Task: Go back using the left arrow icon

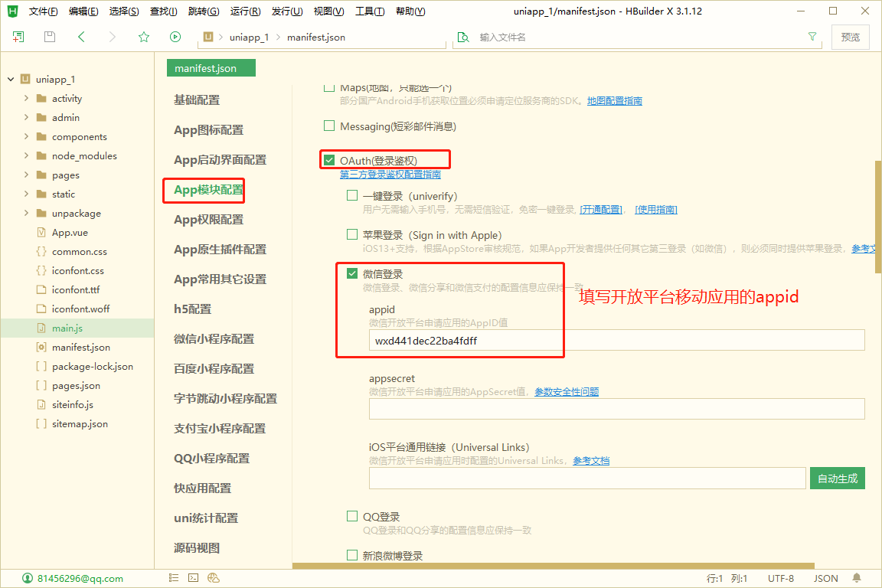Action: 81,37
